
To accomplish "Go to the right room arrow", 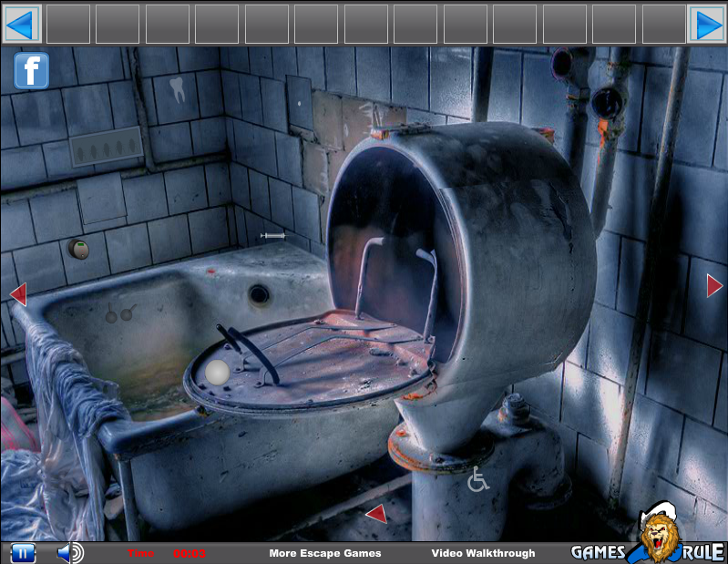I will point(714,285).
